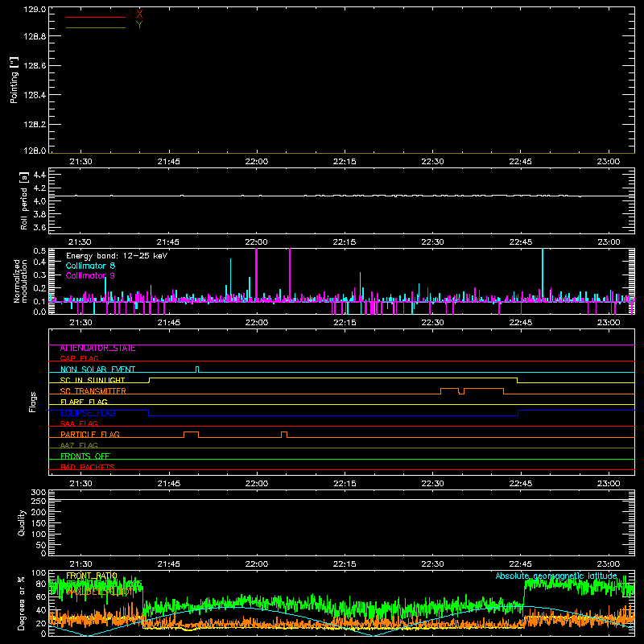Click the red X legend line
The width and height of the screenshot is (644, 644).
(96, 17)
